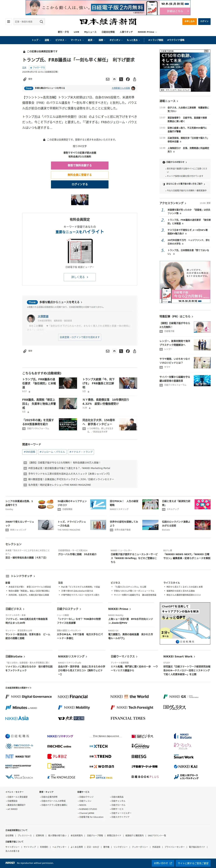Open the LIVE menu item

pos(76,32)
